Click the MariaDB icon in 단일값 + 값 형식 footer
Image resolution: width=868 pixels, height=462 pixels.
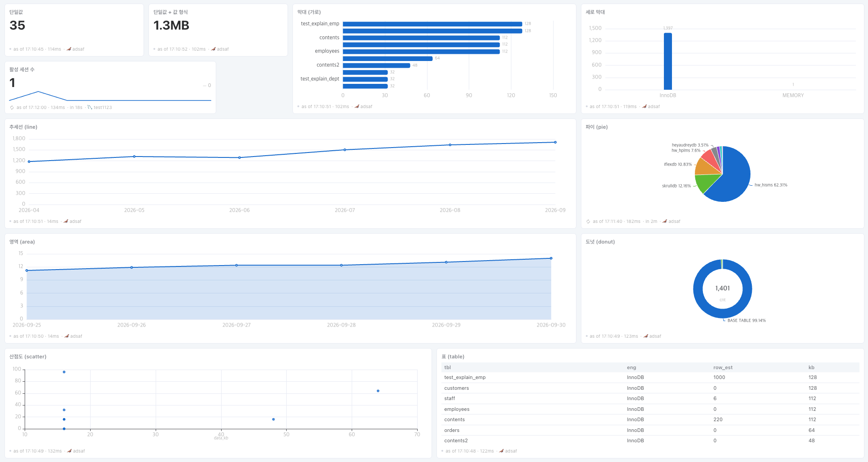tap(214, 49)
